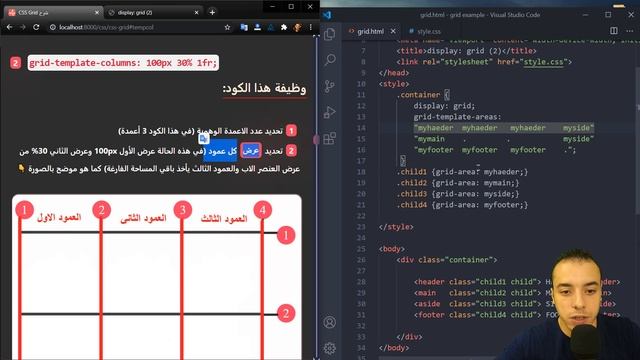
Task: Click the "mymain" template row line
Action: (504, 139)
